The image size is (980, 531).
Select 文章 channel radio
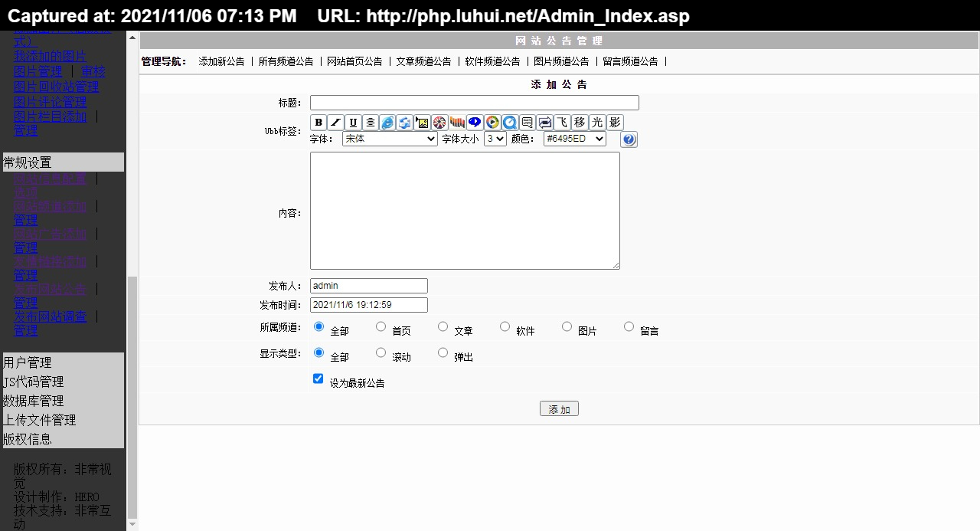(443, 326)
